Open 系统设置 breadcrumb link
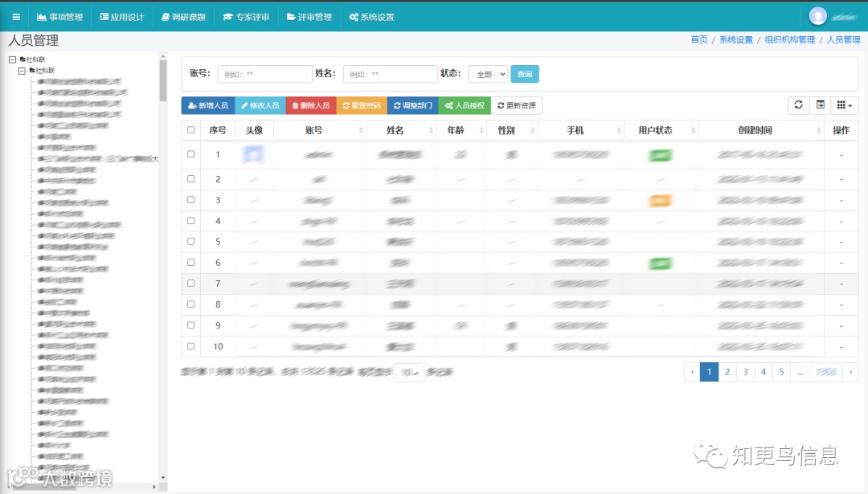The width and height of the screenshot is (868, 494). click(735, 39)
